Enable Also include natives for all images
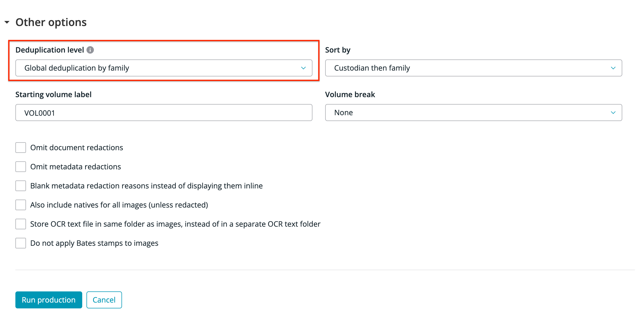The height and width of the screenshot is (336, 644). point(21,205)
